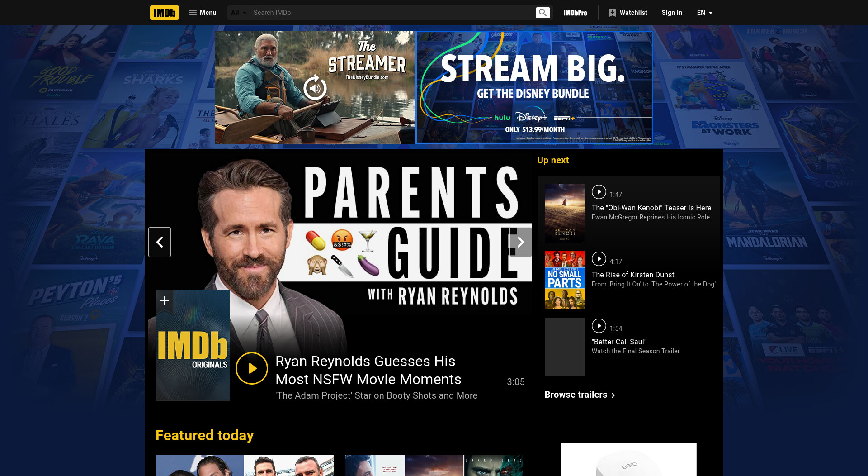868x476 pixels.
Task: Replay the Streamer ad with sound
Action: click(315, 88)
